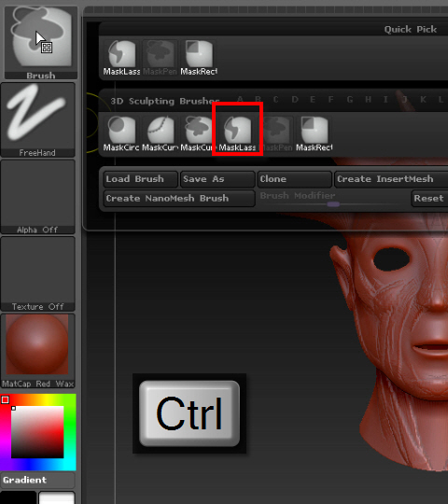Click the 3D Sculpting Brushes heading
This screenshot has height=504, width=448.
165,101
